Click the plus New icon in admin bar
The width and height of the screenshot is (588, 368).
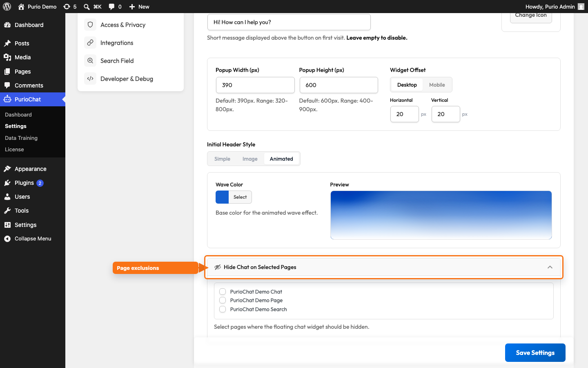tap(132, 7)
